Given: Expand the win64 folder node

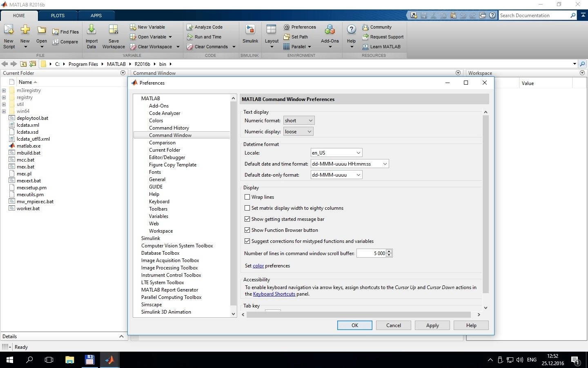Looking at the screenshot, I should tap(4, 111).
